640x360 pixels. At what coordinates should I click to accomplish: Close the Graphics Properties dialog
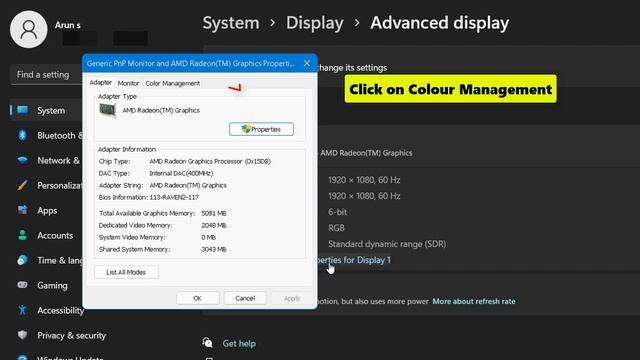[x=307, y=63]
